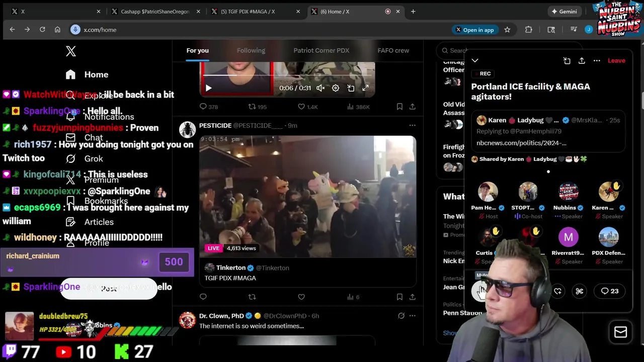Open the FAFO crew tab
This screenshot has width=644, height=362.
393,51
